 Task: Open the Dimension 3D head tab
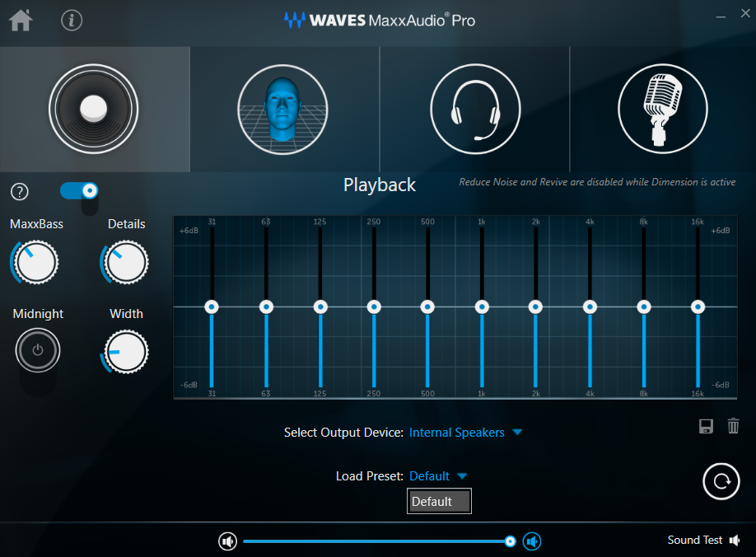point(283,110)
